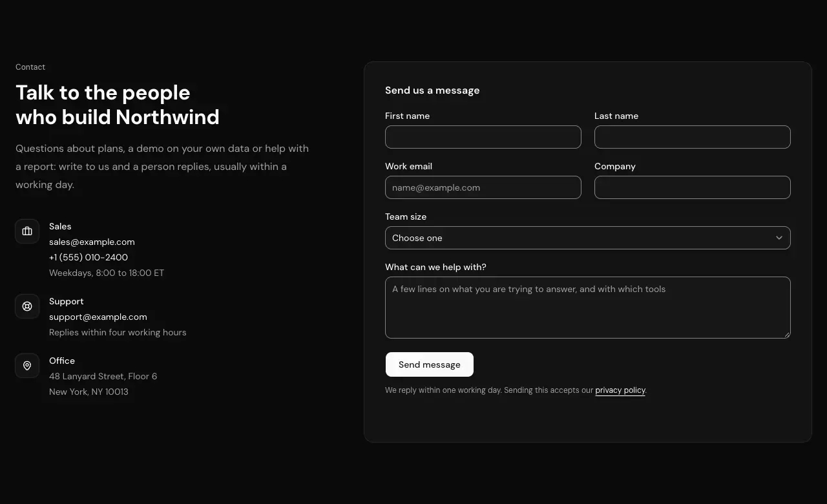827x504 pixels.
Task: Click the Support lifebuoy icon
Action: click(x=27, y=306)
